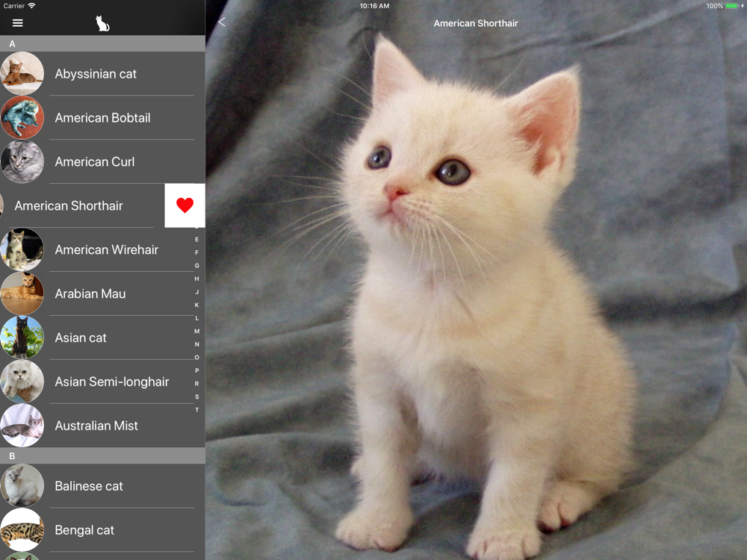This screenshot has width=747, height=560.
Task: Jump to letter G in the index
Action: (196, 266)
